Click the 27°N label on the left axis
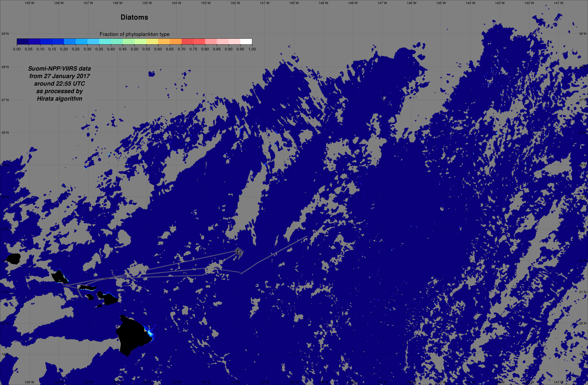The image size is (588, 385). click(x=5, y=100)
